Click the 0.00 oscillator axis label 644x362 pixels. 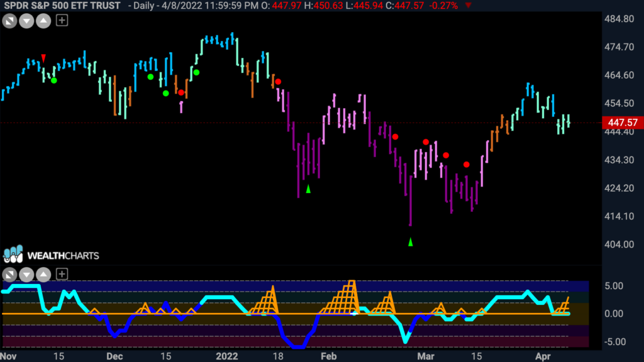point(614,314)
